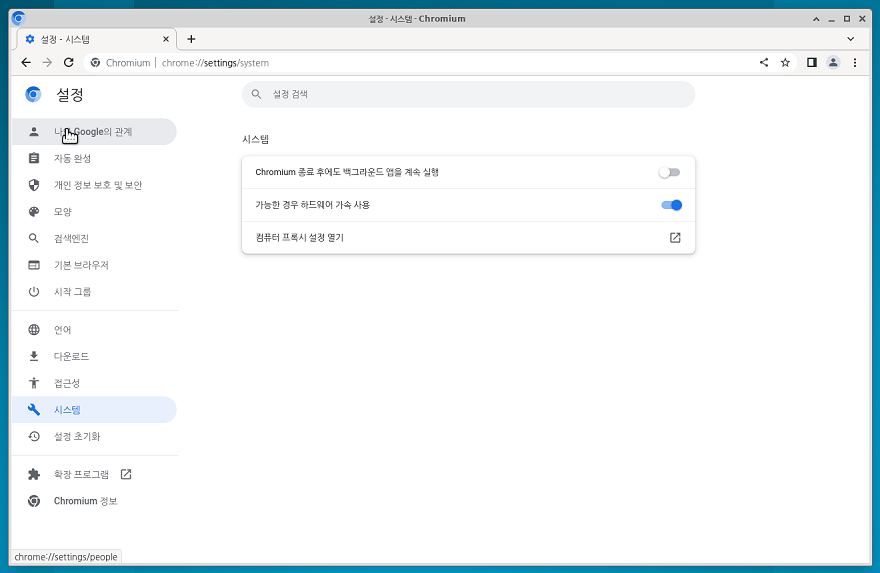Open 설정 초기화 reset section
This screenshot has width=880, height=573.
coord(94,436)
